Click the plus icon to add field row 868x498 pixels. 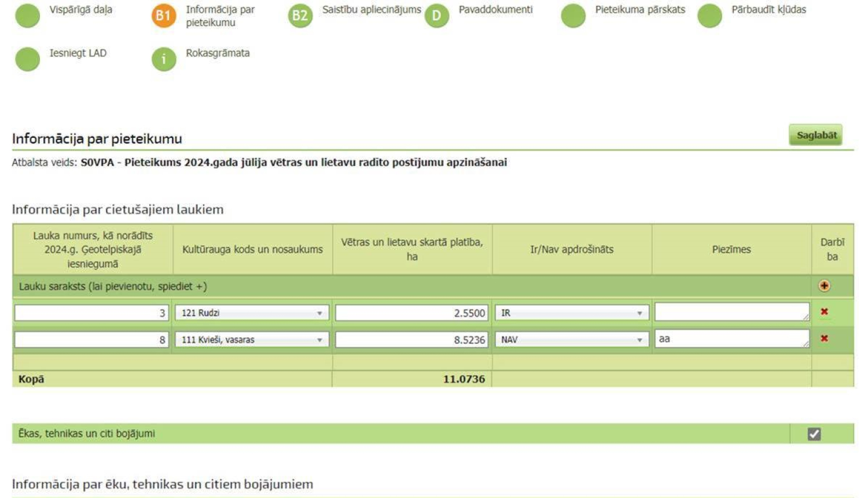824,286
